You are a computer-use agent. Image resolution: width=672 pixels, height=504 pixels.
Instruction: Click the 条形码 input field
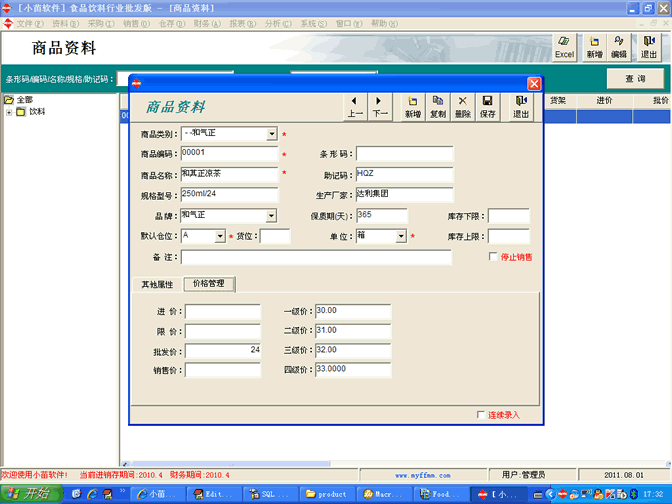click(x=404, y=153)
